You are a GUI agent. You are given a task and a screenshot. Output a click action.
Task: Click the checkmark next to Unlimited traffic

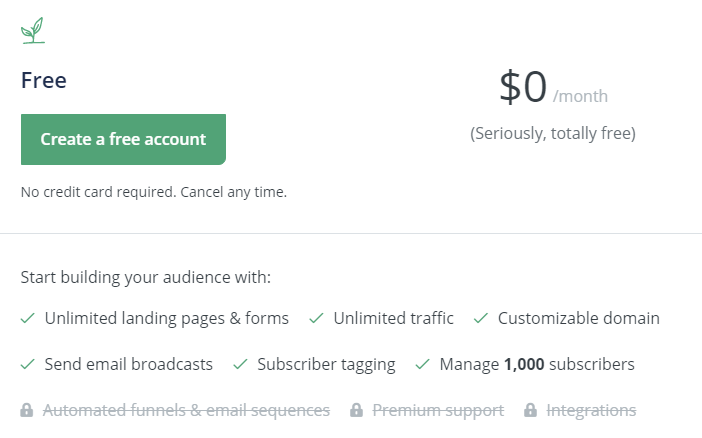[316, 319]
